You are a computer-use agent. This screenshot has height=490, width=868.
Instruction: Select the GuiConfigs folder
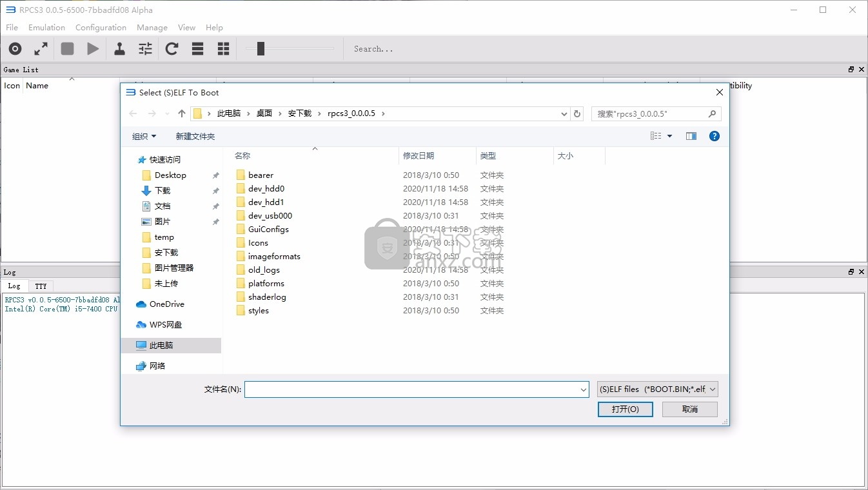coord(268,229)
